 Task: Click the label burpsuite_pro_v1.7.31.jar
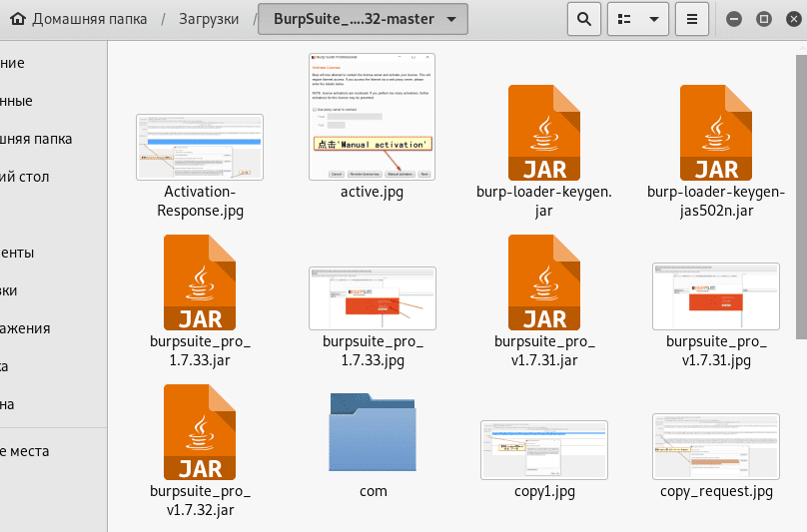pyautogui.click(x=544, y=351)
